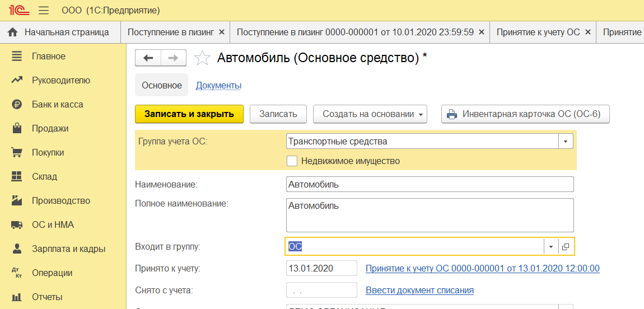
Task: Expand the Группа учета ОС dropdown
Action: click(x=566, y=142)
